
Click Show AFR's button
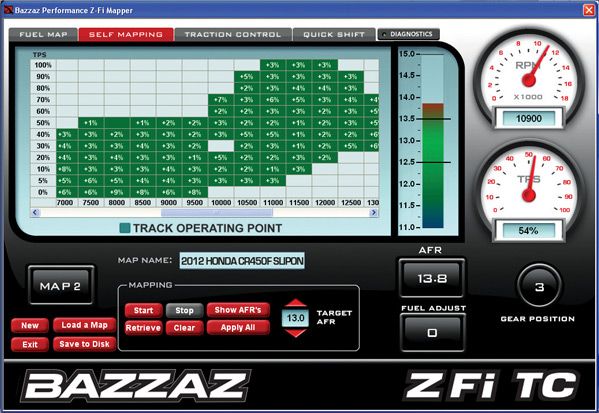click(238, 310)
